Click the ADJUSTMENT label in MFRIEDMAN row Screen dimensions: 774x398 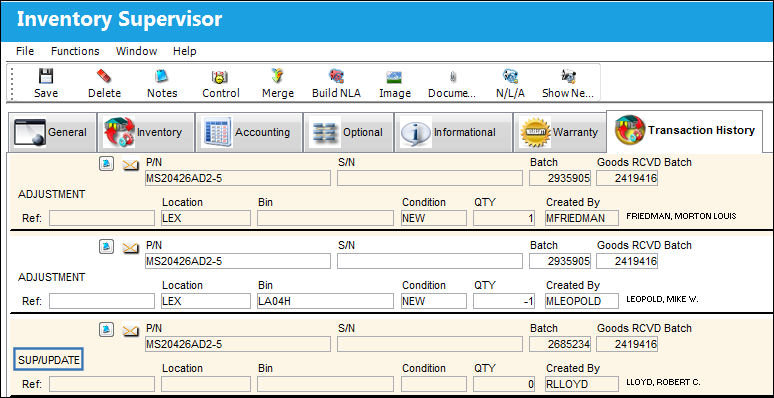point(51,194)
